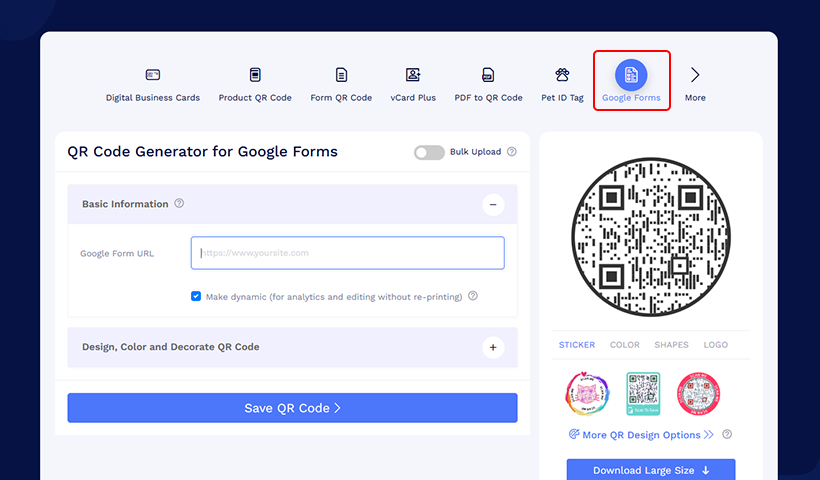Screen dimensions: 820x480
Task: Open the Pet ID Tag icon
Action: [562, 75]
